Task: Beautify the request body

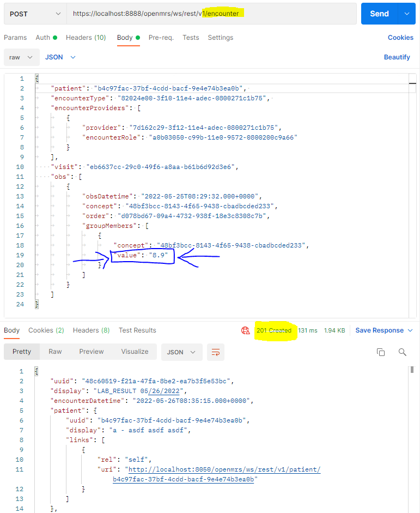Action: click(397, 57)
